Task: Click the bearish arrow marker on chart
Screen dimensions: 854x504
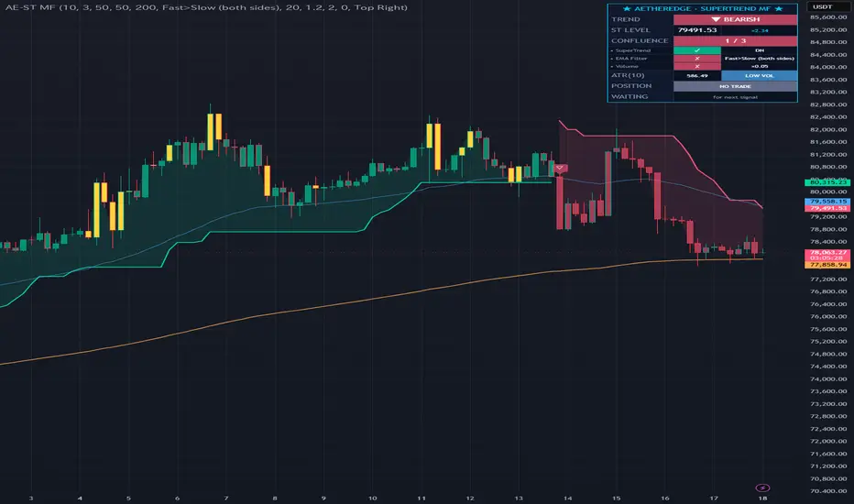Action: [559, 169]
